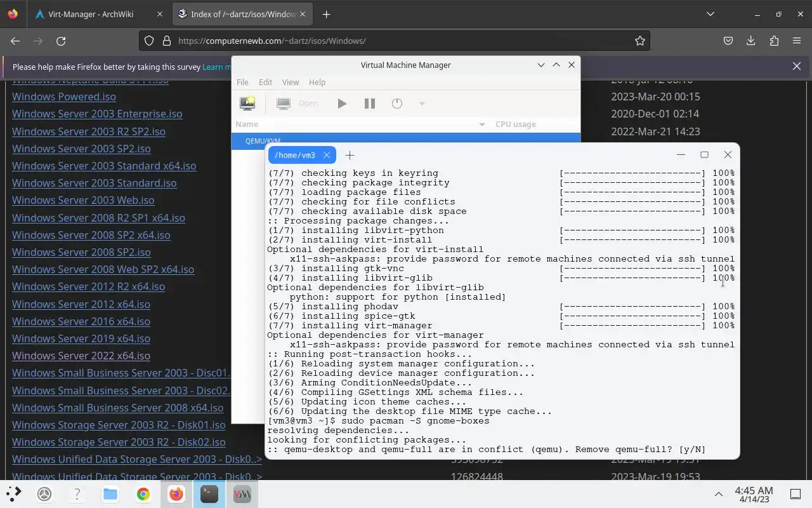Open the File menu in Virtual Machine Manager
The width and height of the screenshot is (812, 508).
242,82
